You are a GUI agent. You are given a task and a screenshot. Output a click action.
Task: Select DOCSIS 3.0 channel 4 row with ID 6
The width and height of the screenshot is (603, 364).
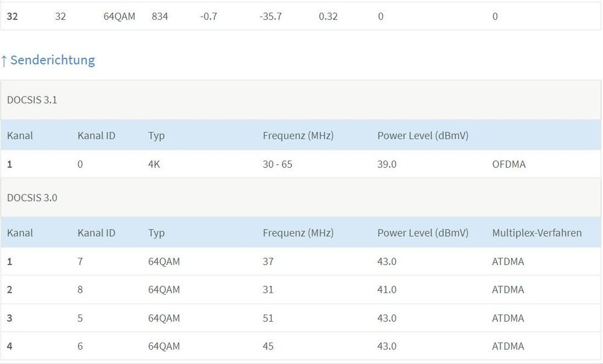tap(301, 346)
